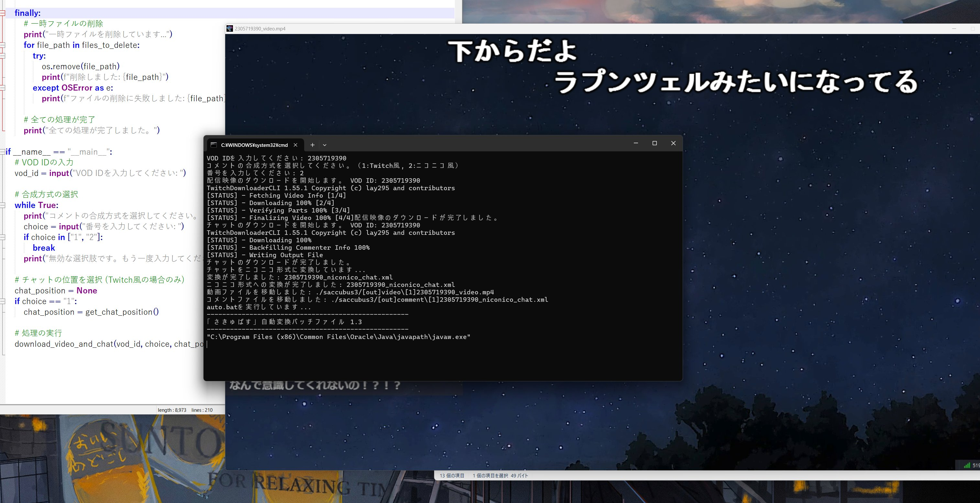Collapse the try: block fold marker
The height and width of the screenshot is (503, 980).
coord(3,56)
